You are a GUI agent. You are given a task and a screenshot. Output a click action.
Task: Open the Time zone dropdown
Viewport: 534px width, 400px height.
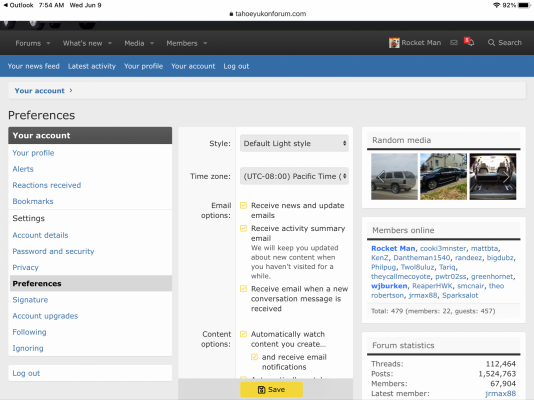click(294, 176)
